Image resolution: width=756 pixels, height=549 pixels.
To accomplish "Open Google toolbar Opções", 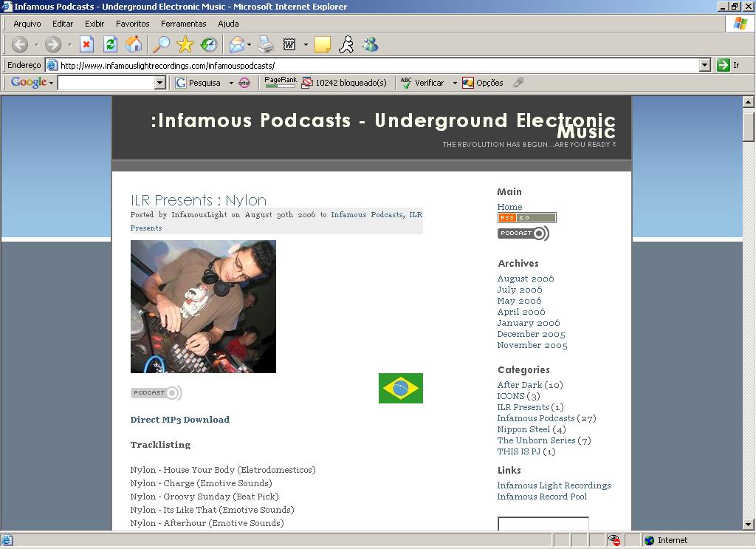I will pos(483,83).
